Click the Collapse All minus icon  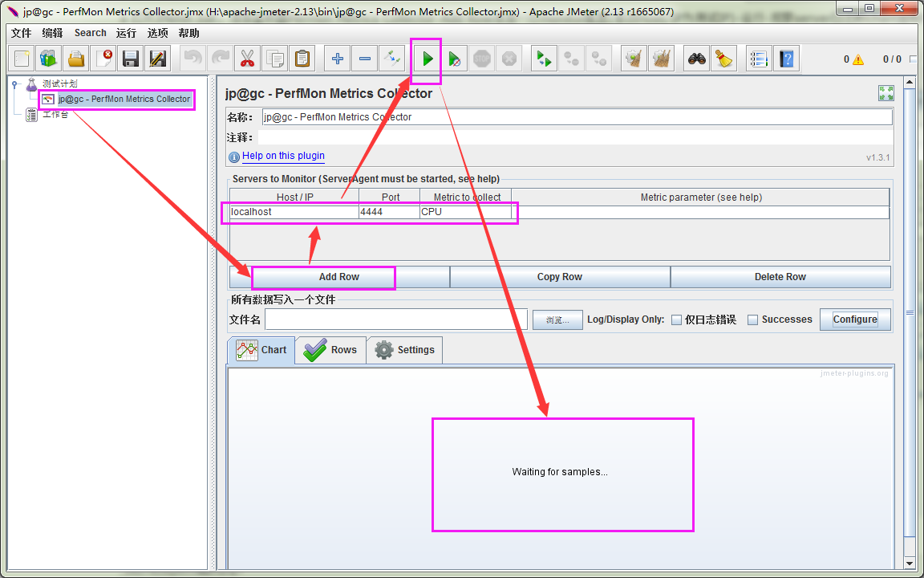coord(365,59)
